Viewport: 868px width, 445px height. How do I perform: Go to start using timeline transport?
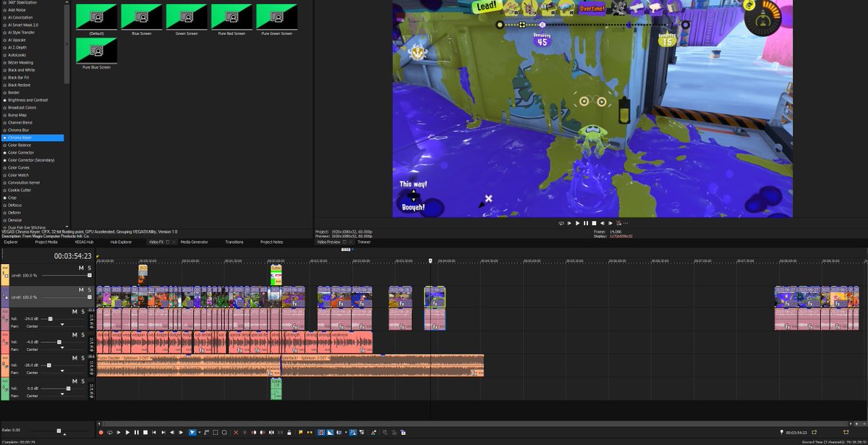coord(154,433)
